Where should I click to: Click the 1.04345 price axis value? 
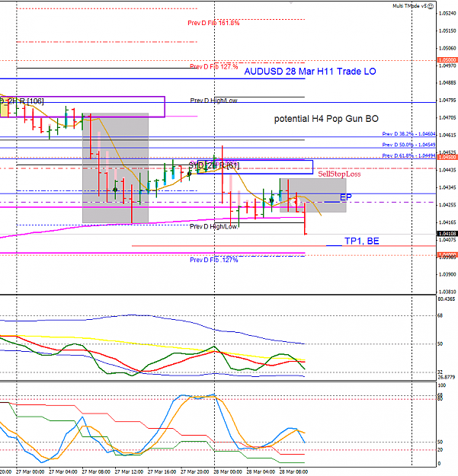tap(447, 187)
